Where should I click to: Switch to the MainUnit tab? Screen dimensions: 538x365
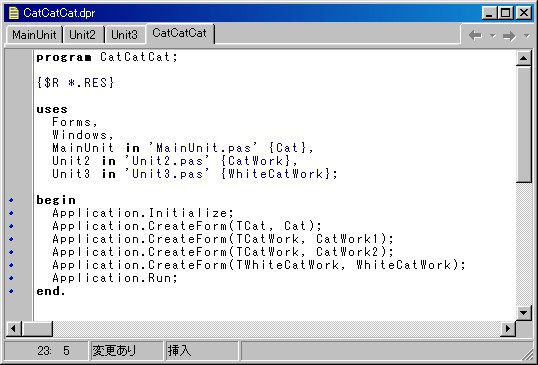[34, 35]
